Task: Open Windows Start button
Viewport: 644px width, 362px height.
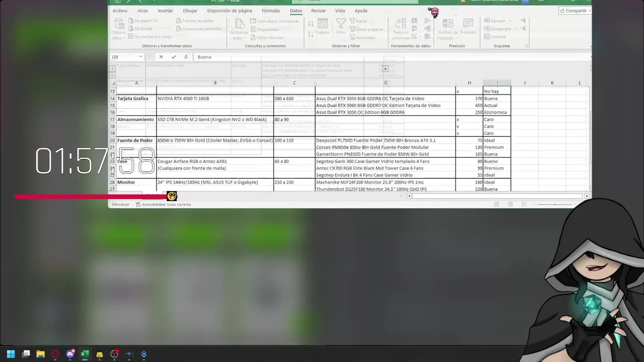Action: tap(11, 354)
